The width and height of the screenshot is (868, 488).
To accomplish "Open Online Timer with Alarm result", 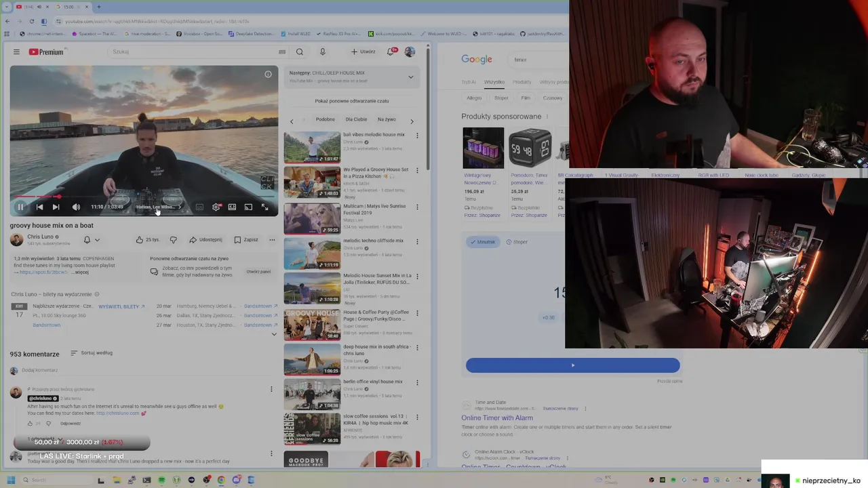I will pyautogui.click(x=497, y=418).
